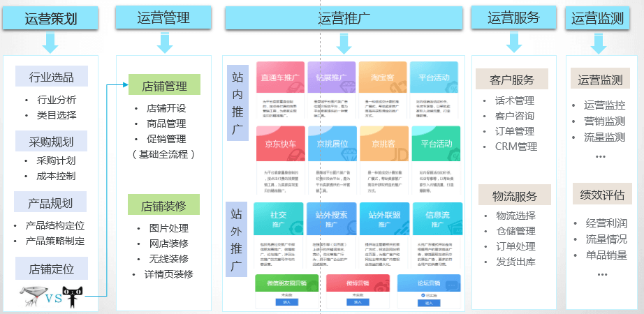This screenshot has width=644, height=314.
Task: Click 进入 under 论坛营销
Action: click(x=429, y=303)
